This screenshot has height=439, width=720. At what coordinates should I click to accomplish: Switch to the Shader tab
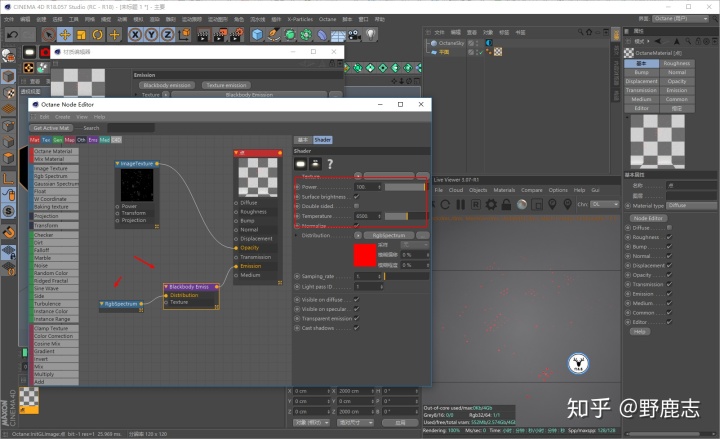322,140
